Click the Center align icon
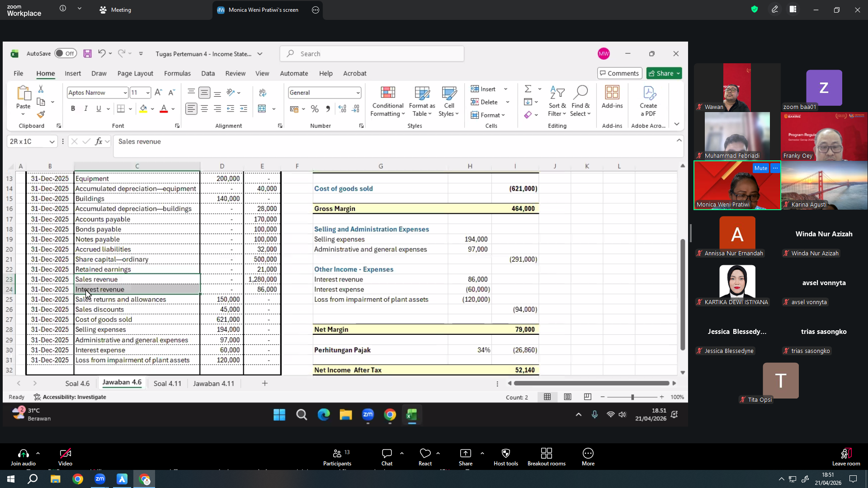 204,109
